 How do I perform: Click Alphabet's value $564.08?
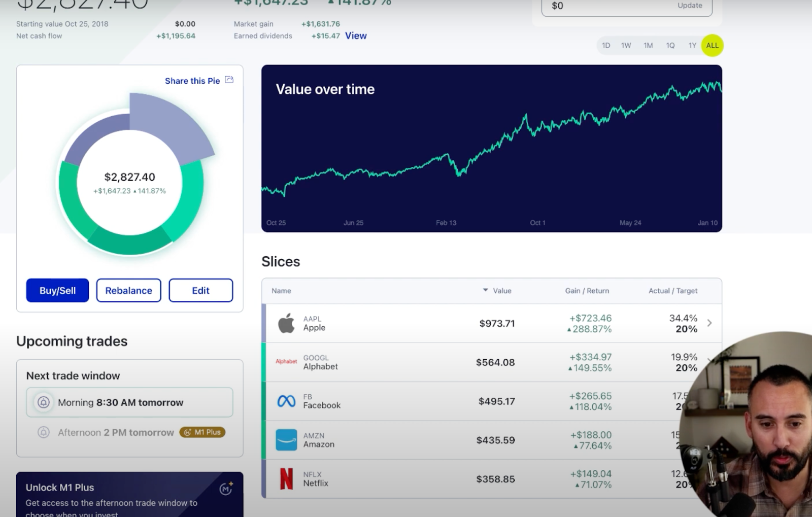[x=495, y=362]
